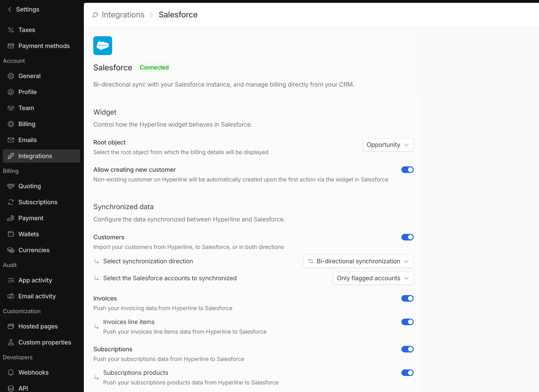Toggle Invoices line items sync off
The height and width of the screenshot is (392, 539).
(407, 322)
